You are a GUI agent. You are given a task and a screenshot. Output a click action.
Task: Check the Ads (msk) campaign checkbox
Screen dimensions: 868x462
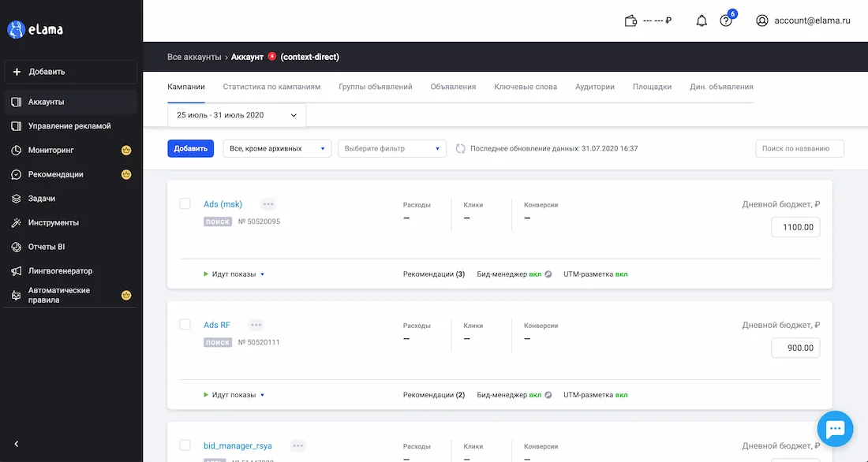[185, 203]
